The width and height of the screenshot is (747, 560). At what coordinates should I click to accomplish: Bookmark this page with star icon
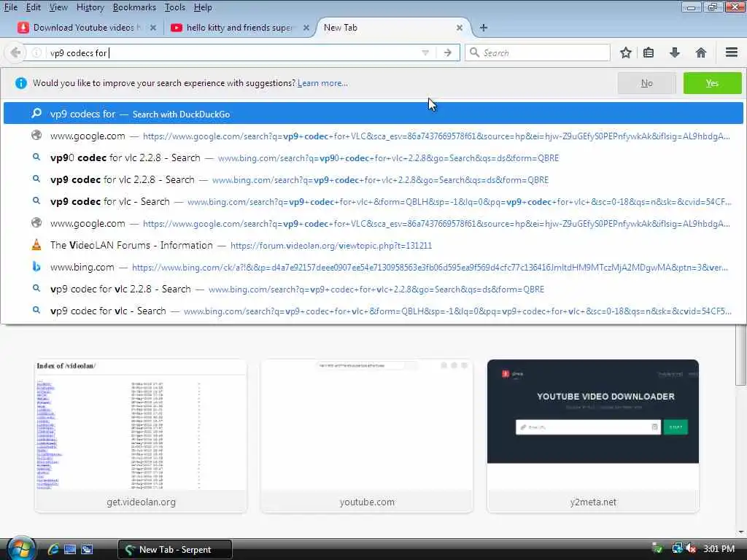[625, 52]
